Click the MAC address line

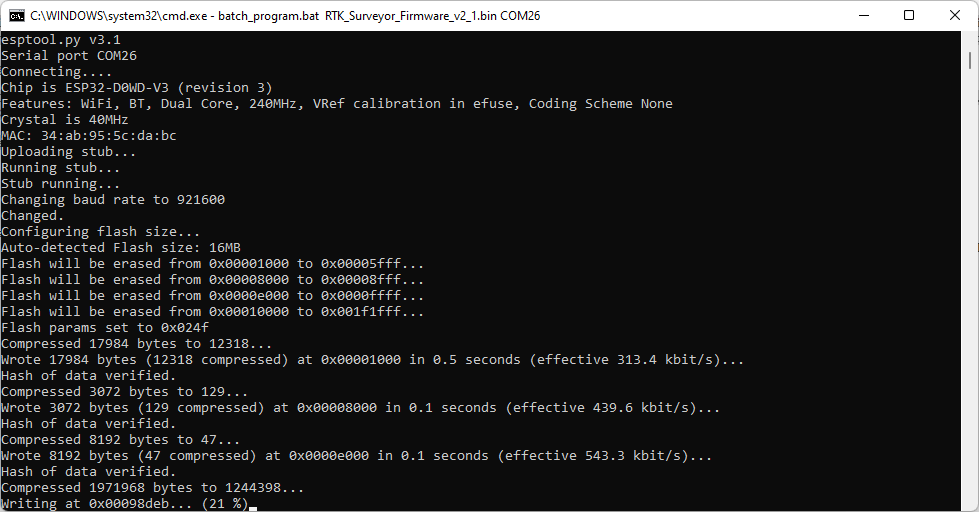tap(89, 135)
